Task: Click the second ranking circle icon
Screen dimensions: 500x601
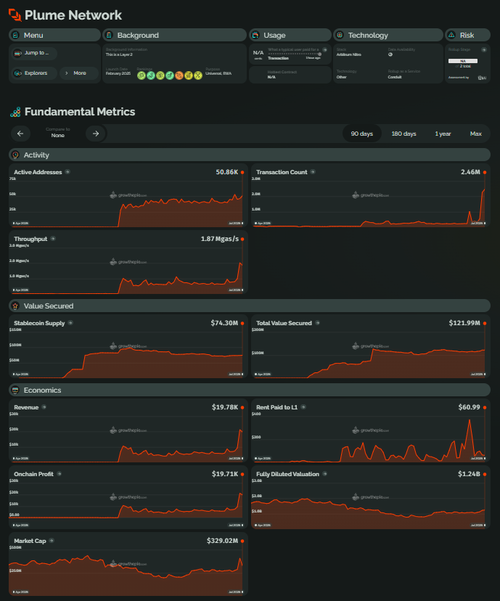Action: coord(151,76)
